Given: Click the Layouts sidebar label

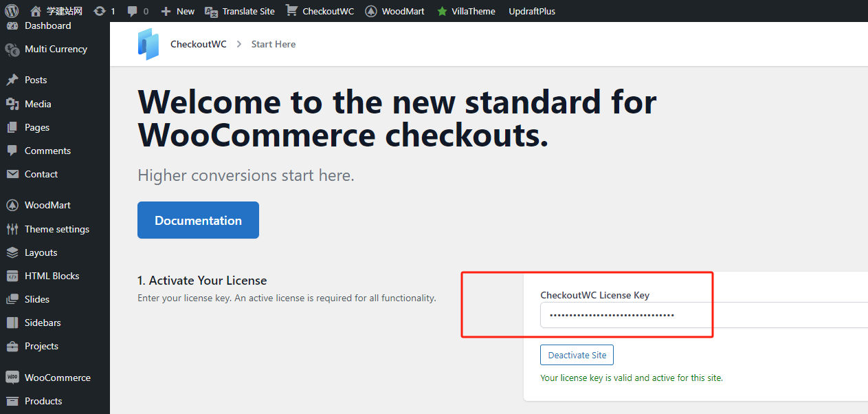Looking at the screenshot, I should click(x=41, y=252).
